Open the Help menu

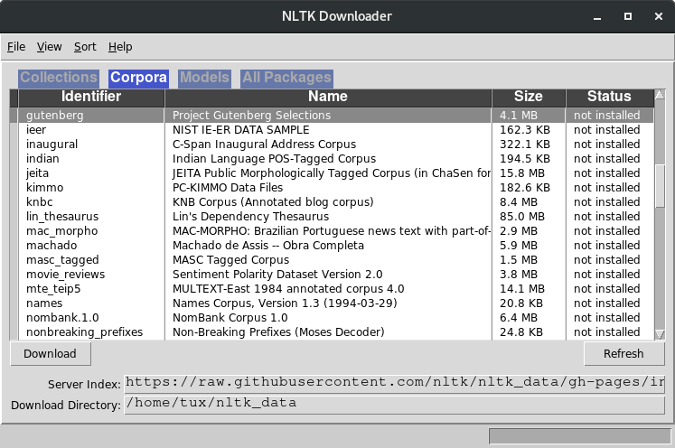tap(120, 46)
